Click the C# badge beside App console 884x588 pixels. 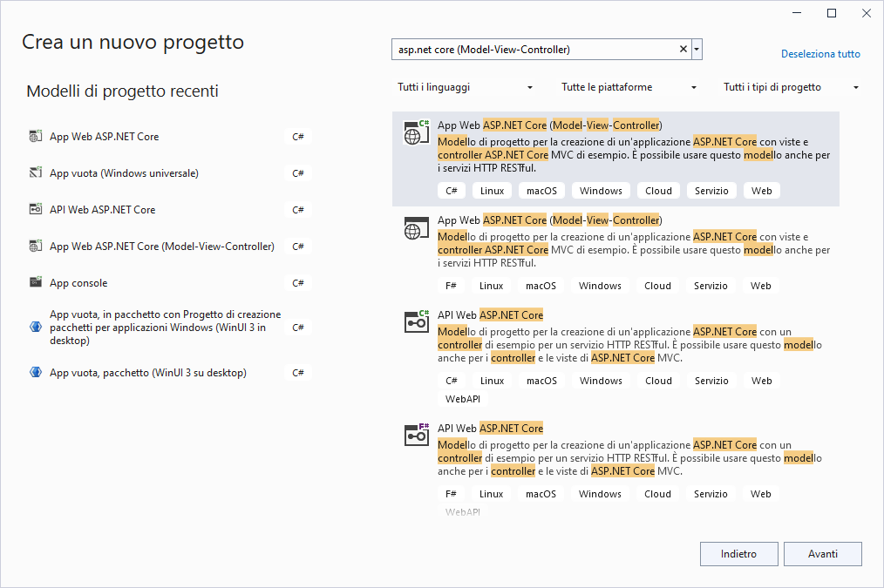click(298, 283)
